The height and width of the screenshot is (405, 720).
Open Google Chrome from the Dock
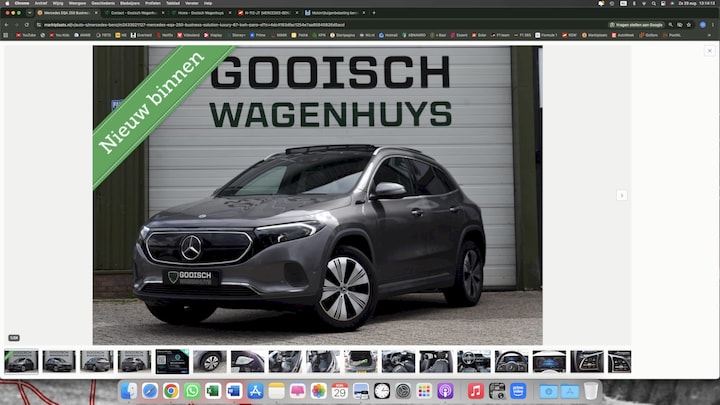[171, 391]
